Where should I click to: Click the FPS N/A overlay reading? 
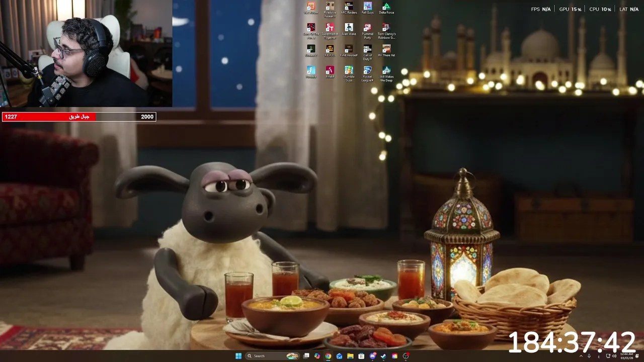pyautogui.click(x=541, y=9)
